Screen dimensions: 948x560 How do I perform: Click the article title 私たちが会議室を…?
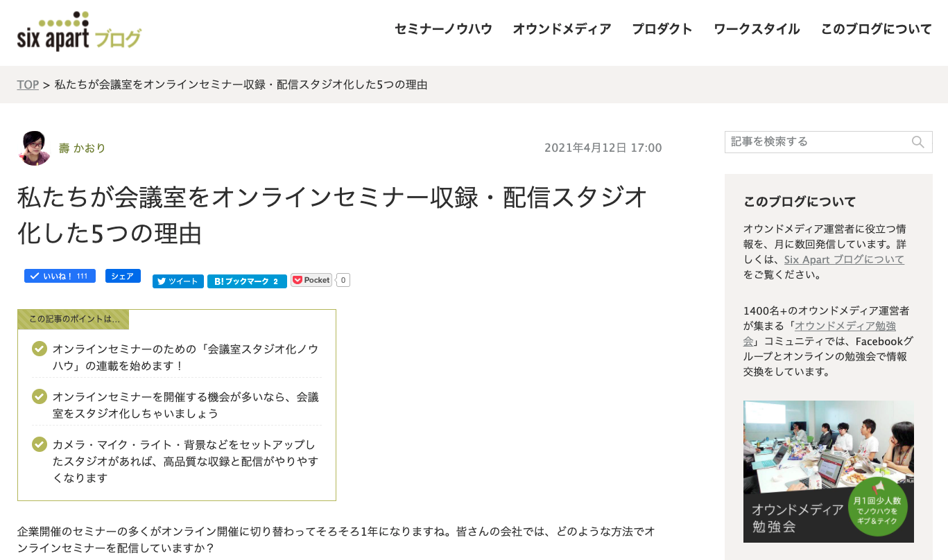[x=333, y=215]
